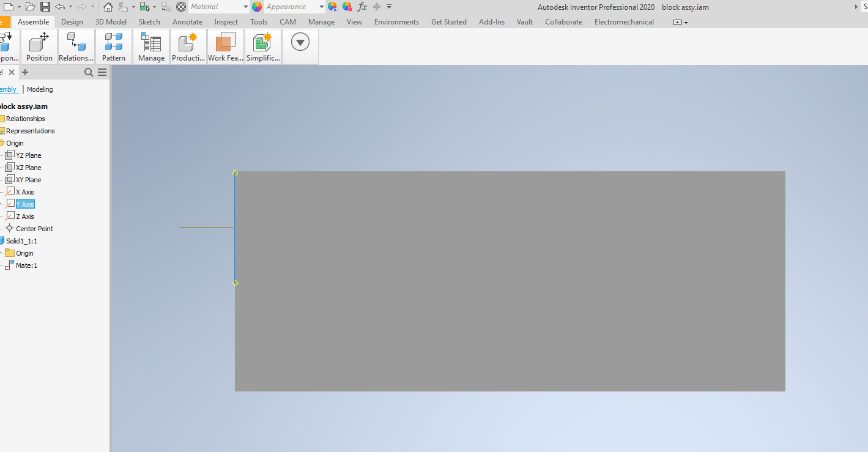Expand the ribbon overflow arrow button
Viewport: 868px width, 452px height.
pyautogui.click(x=300, y=42)
